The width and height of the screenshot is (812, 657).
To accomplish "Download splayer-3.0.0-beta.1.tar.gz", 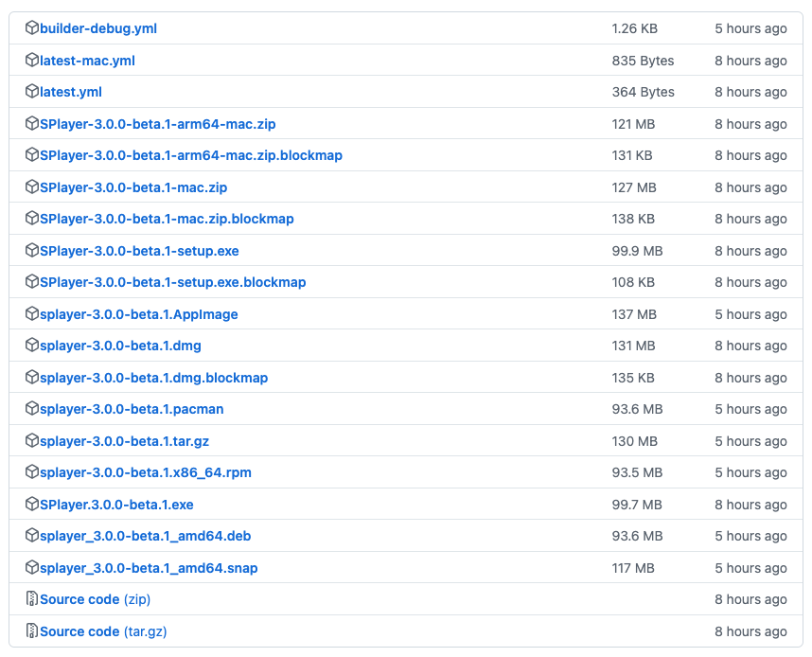I will point(124,441).
